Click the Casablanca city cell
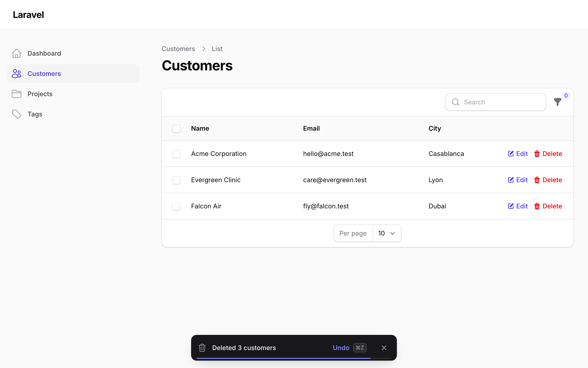The image size is (588, 368). click(x=446, y=154)
